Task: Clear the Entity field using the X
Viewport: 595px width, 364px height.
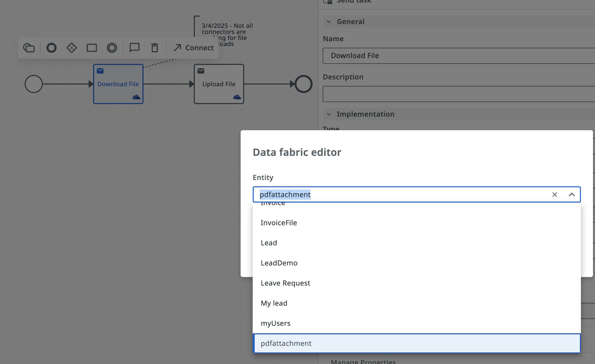Action: [x=554, y=195]
